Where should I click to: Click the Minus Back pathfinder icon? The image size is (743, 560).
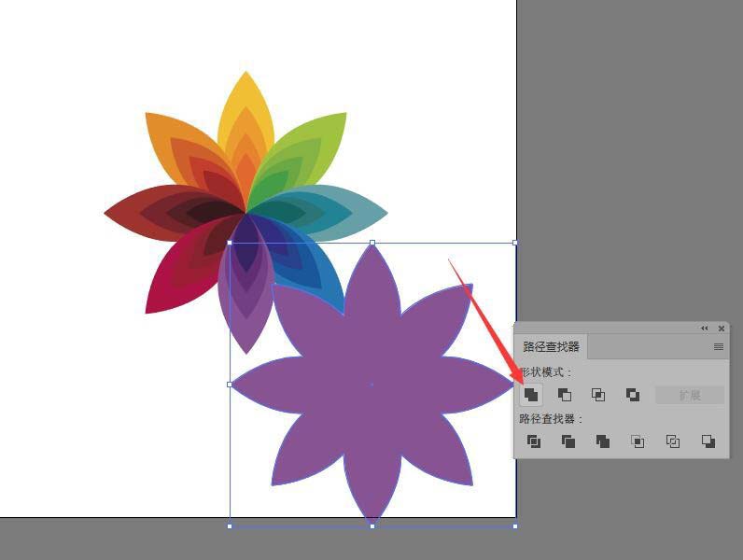(x=708, y=441)
